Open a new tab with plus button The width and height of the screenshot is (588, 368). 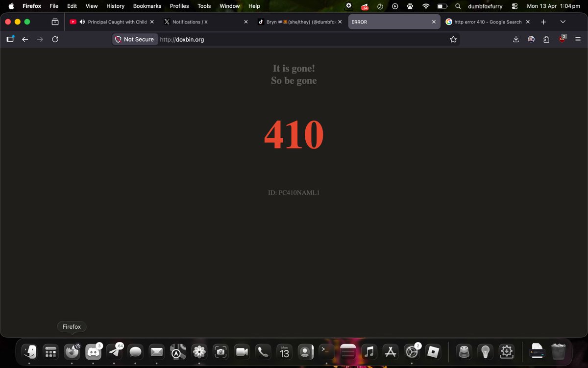tap(543, 22)
